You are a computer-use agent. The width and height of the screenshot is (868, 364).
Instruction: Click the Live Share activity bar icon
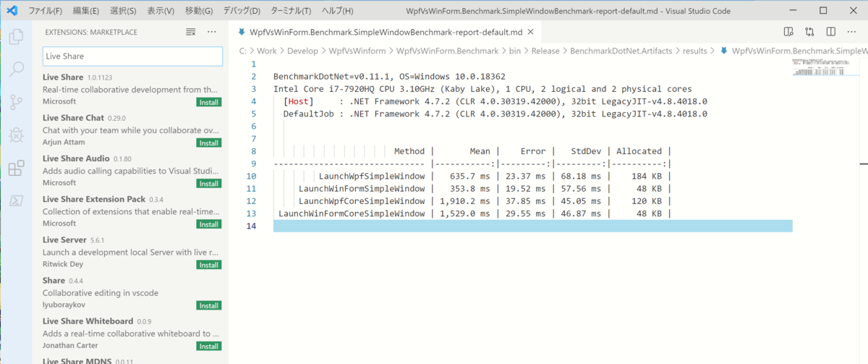click(x=16, y=202)
